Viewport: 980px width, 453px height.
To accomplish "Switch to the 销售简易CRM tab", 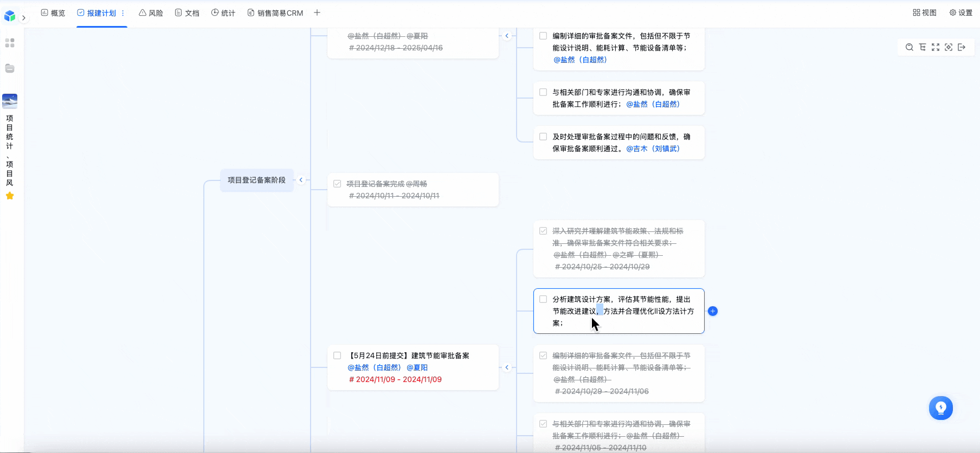I will 275,13.
